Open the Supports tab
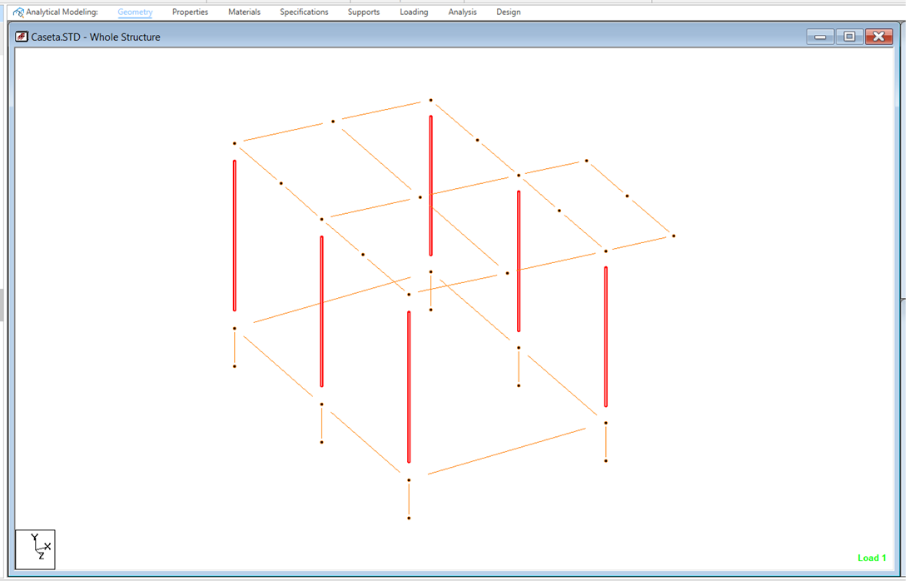 point(364,12)
